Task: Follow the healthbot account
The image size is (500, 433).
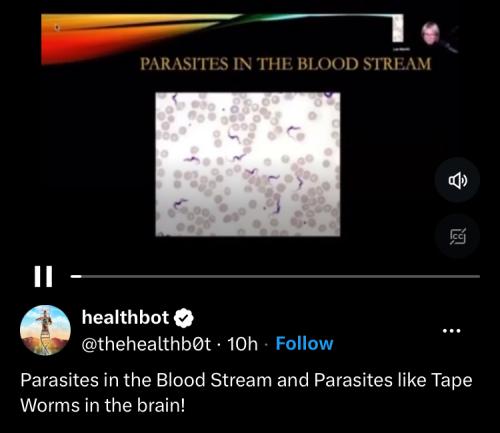Action: pos(304,344)
